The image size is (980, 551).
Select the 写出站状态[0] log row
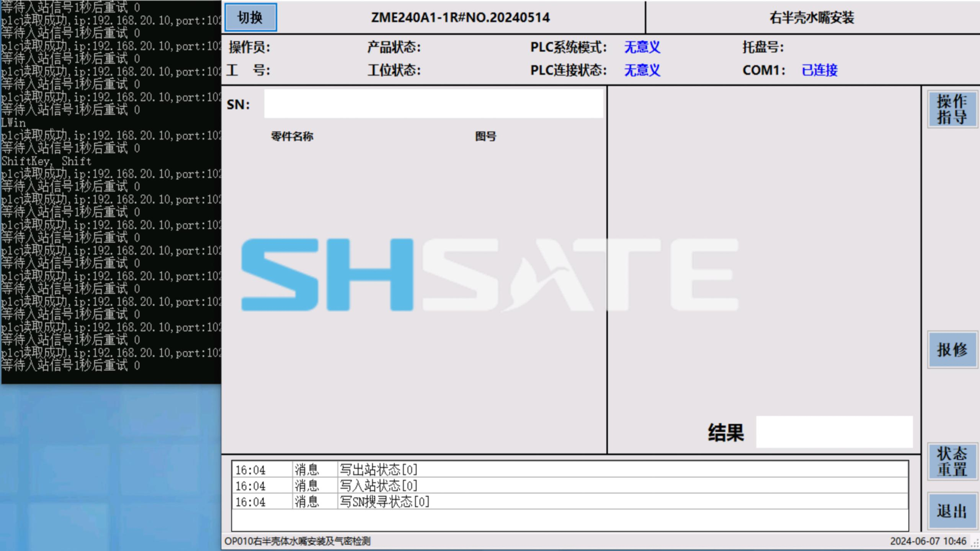[378, 469]
